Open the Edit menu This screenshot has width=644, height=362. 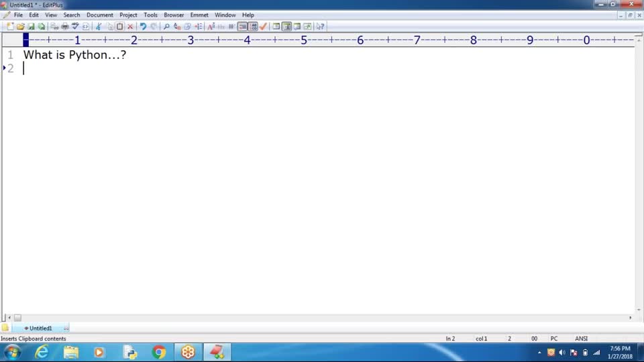coord(34,15)
